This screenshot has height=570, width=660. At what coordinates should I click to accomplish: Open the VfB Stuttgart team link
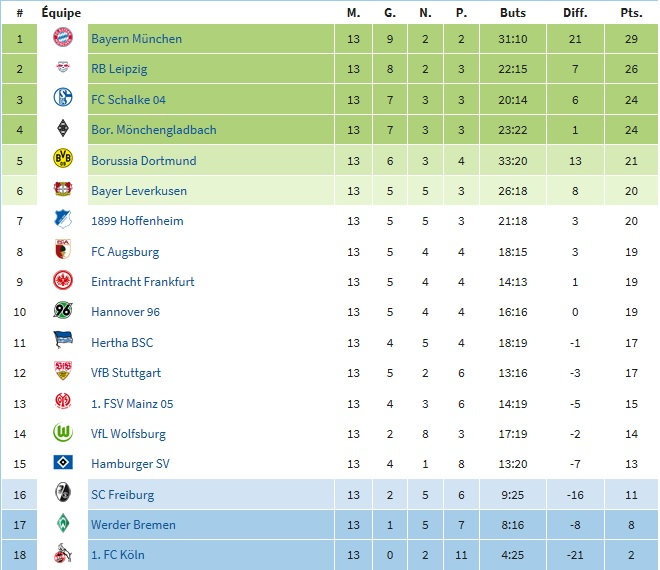126,373
